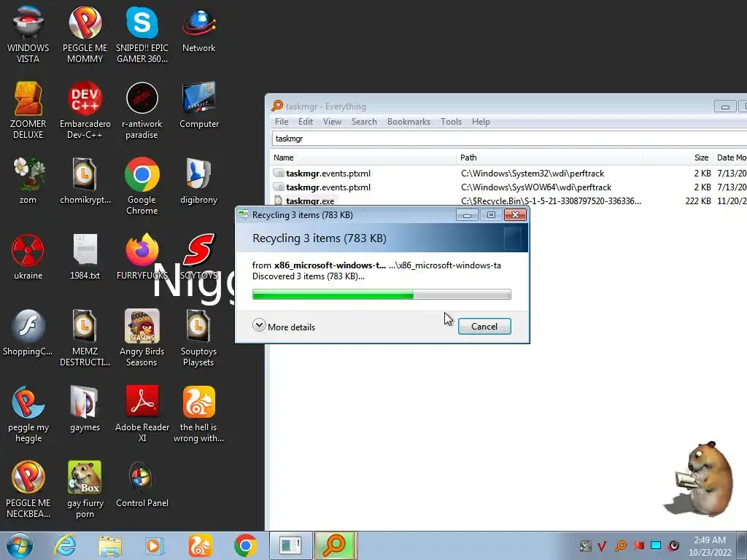Viewport: 747px width, 560px height.
Task: Click the recycling progress bar
Action: (382, 295)
